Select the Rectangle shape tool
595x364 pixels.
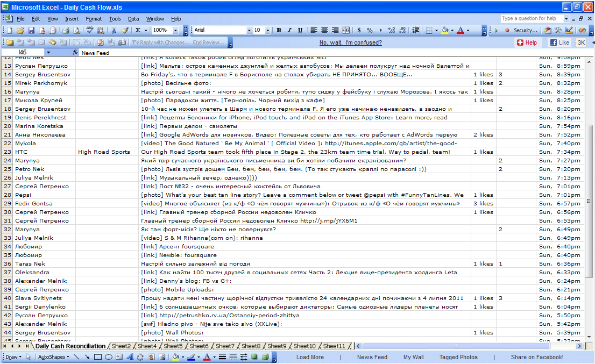point(97,357)
